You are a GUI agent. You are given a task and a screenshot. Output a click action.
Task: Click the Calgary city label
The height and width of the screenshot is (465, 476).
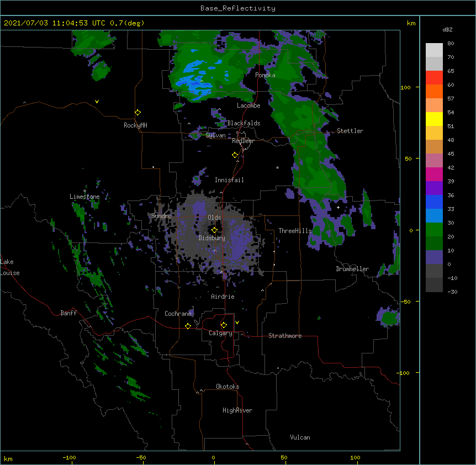coord(220,333)
